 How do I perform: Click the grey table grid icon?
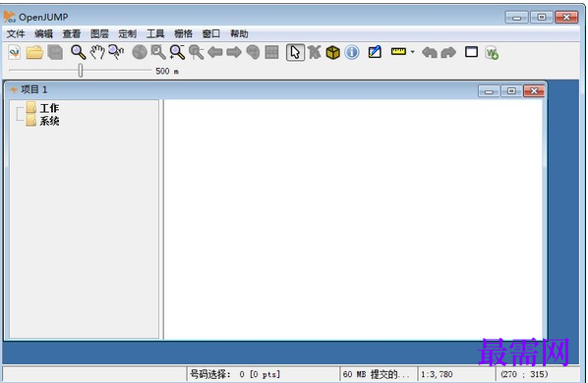[271, 52]
